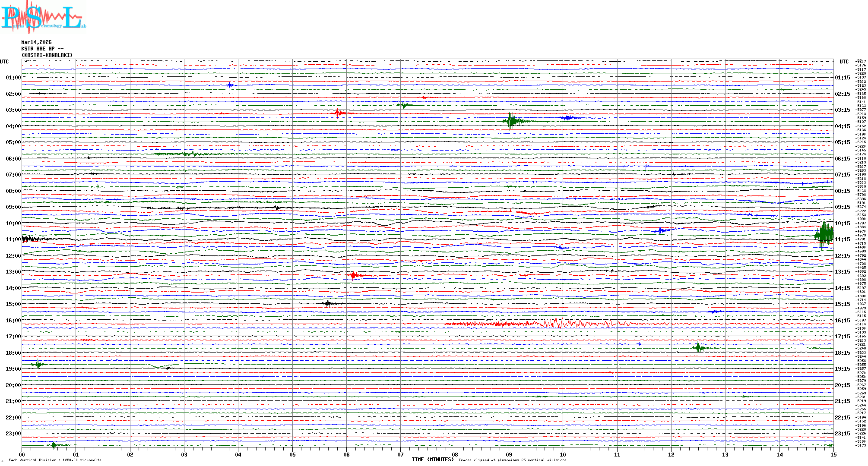This screenshot has height=466, width=868.
Task: Click minute 15 on the bottom axis
Action: pos(833,454)
